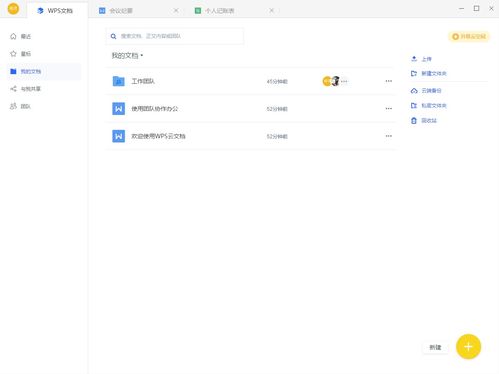This screenshot has width=499, height=374.
Task: Click 上传 to upload a file
Action: tap(421, 59)
